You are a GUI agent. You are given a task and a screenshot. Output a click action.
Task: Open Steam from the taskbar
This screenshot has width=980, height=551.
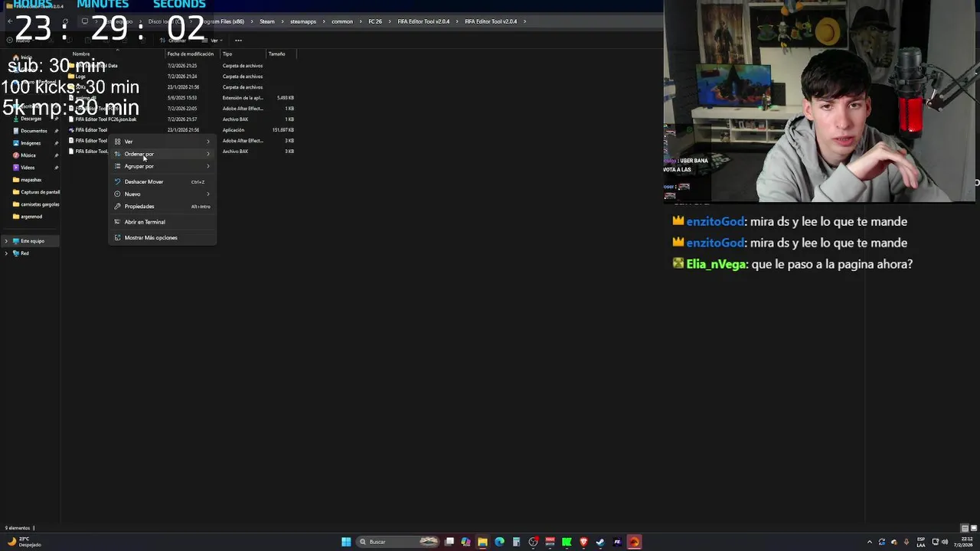[x=600, y=542]
